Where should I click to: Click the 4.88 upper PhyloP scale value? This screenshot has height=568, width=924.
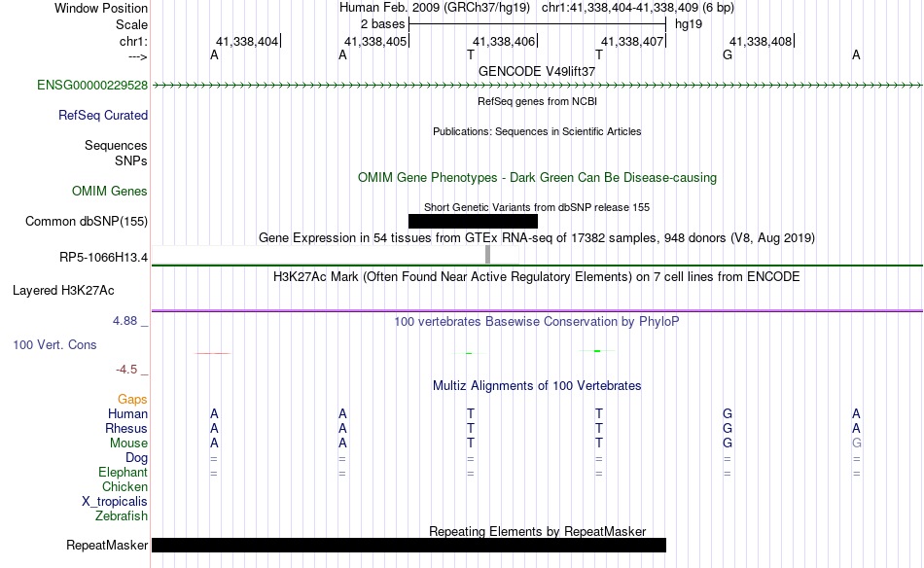coord(124,321)
